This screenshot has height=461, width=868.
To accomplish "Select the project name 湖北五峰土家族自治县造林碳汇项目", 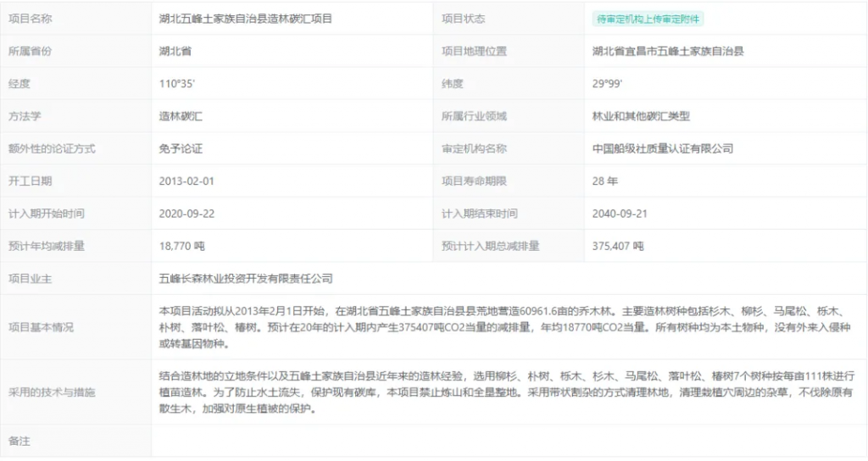I will pos(245,19).
